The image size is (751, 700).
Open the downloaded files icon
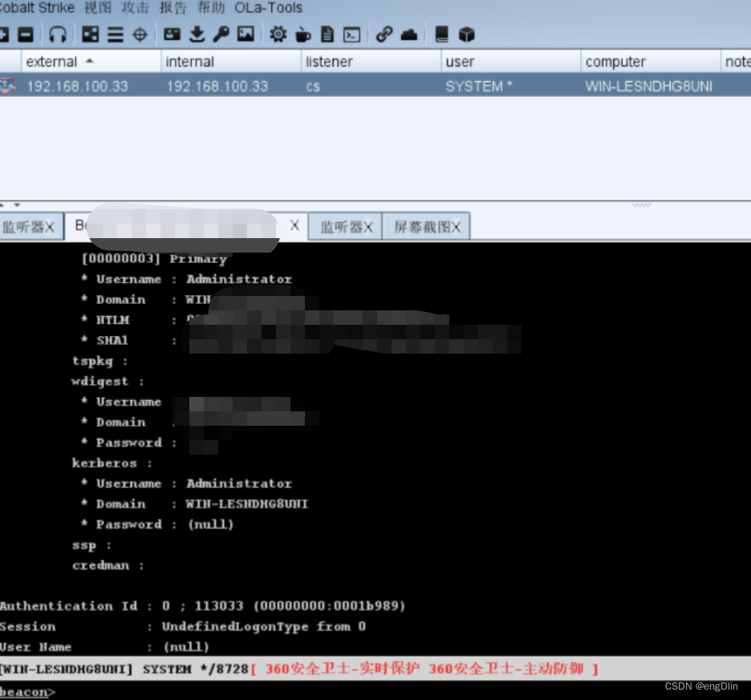[x=197, y=34]
